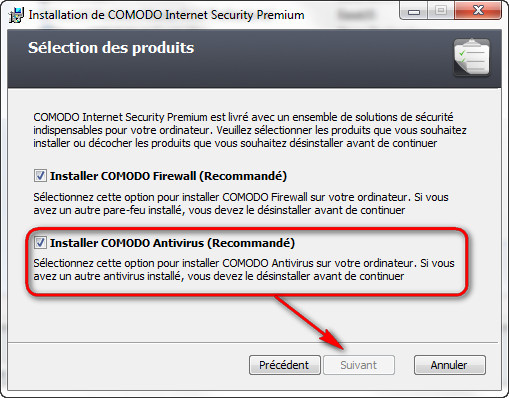This screenshot has width=509, height=398.
Task: Click the Antivirus description text about autre antivirus
Action: coord(244,270)
